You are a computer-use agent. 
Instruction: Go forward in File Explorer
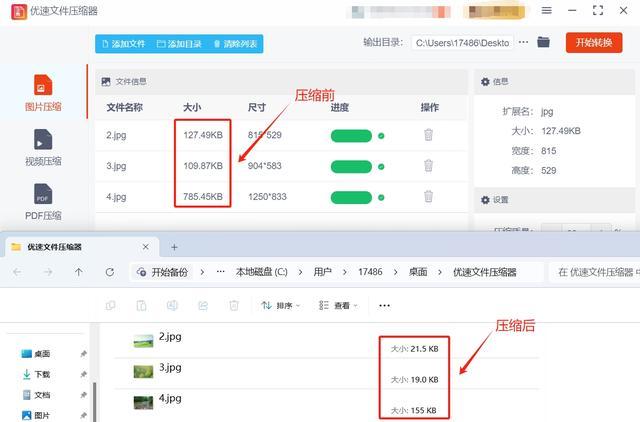[48, 272]
